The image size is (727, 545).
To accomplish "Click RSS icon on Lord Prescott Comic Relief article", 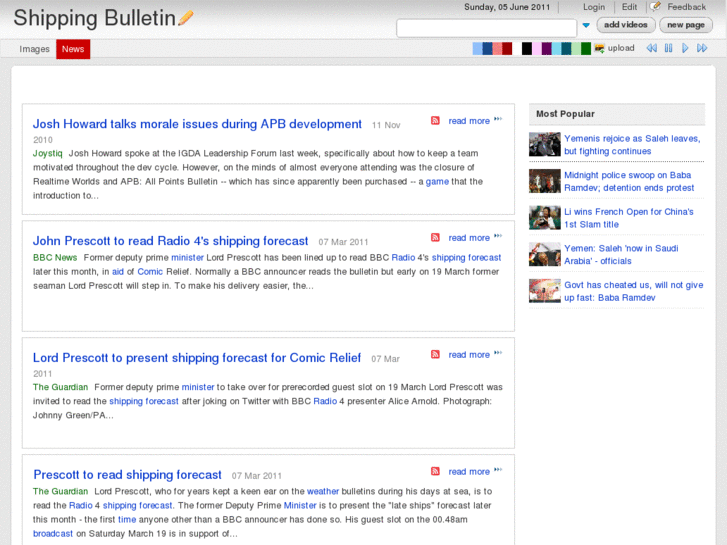I will coord(435,355).
